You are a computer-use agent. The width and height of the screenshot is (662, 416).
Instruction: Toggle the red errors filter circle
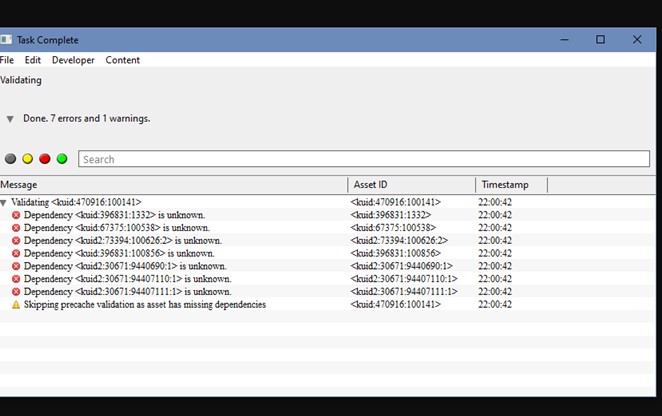pyautogui.click(x=45, y=159)
